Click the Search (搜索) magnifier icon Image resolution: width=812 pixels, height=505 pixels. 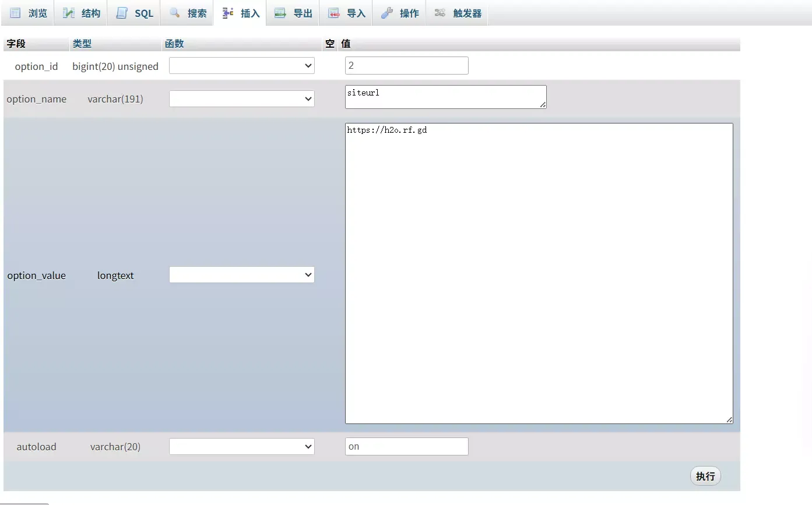(175, 13)
